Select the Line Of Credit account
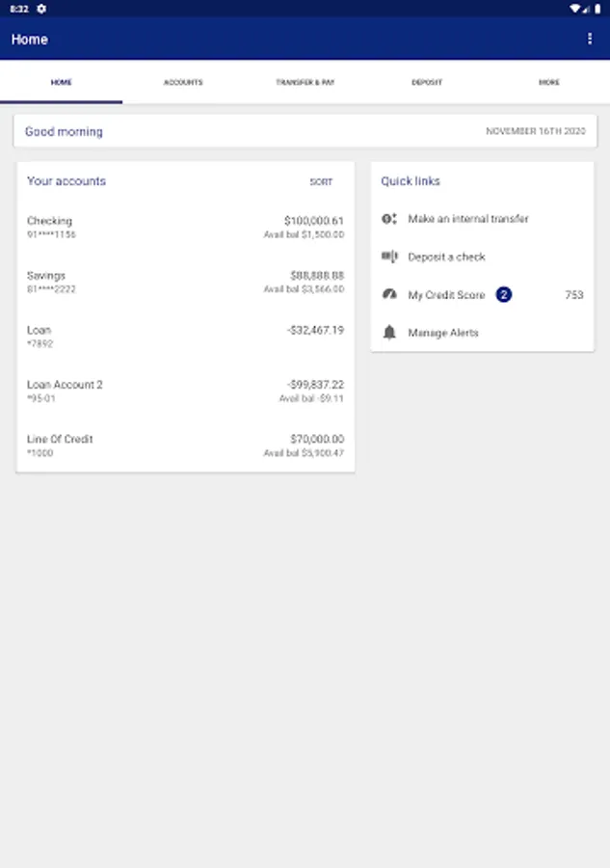Screen dimensions: 610x868 coord(185,446)
